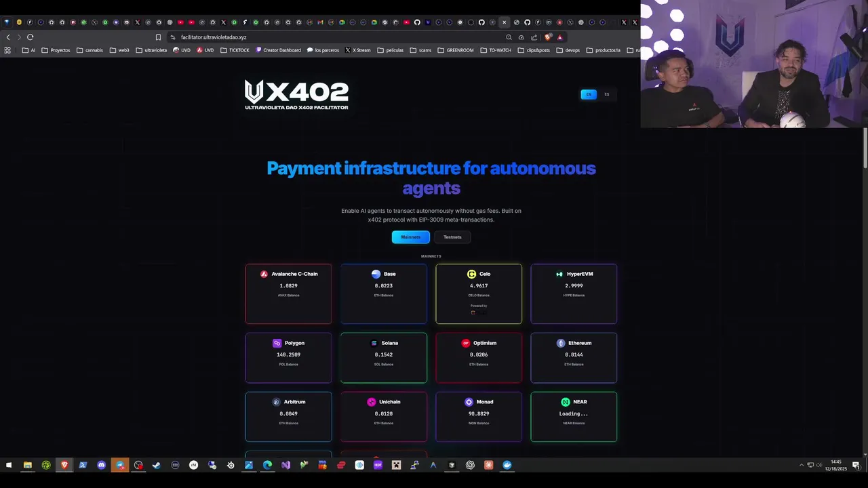The image size is (868, 488).
Task: Open Windows Start button on taskbar
Action: 9,465
